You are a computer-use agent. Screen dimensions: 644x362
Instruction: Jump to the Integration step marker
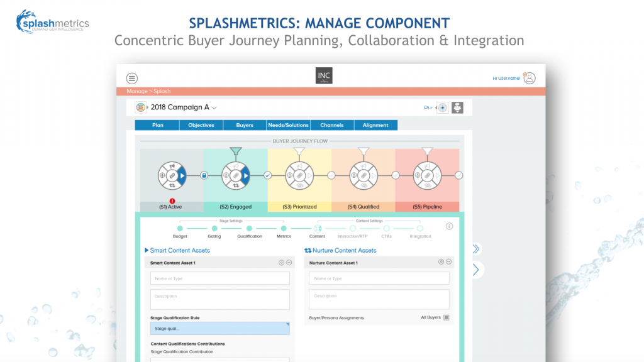point(419,229)
